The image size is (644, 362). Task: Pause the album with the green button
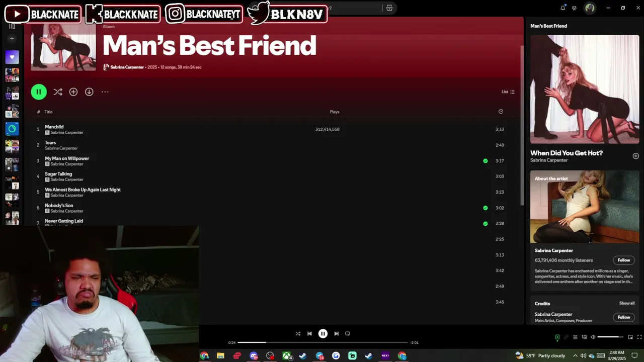click(39, 92)
